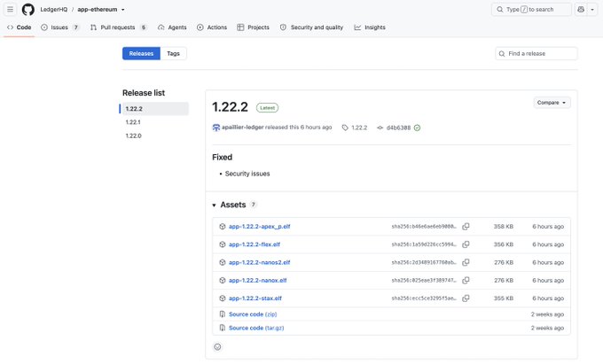
Task: Switch to the Tags view
Action: coord(173,53)
